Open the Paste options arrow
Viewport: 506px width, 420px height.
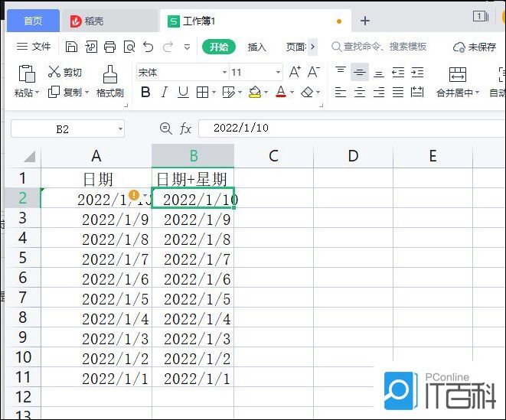[37, 93]
